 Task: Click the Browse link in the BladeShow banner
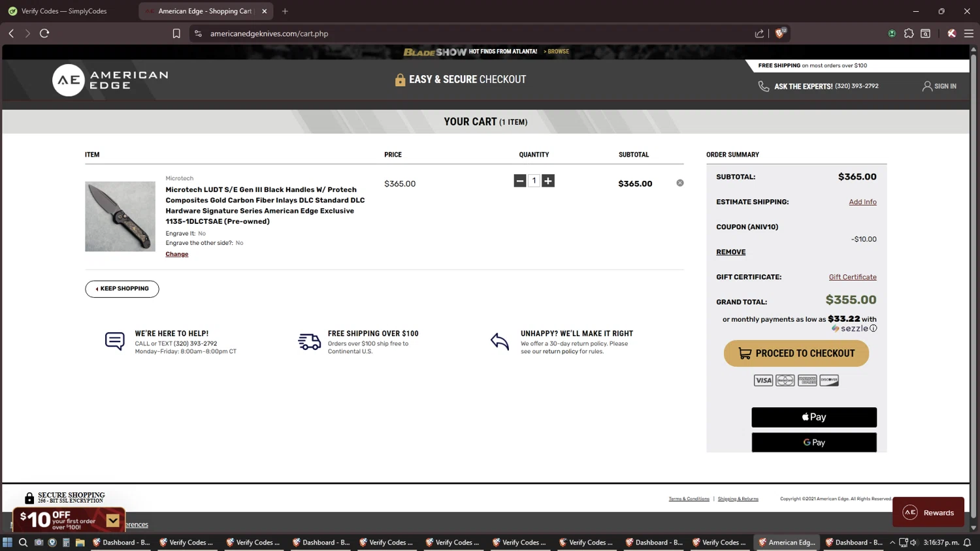coord(557,52)
